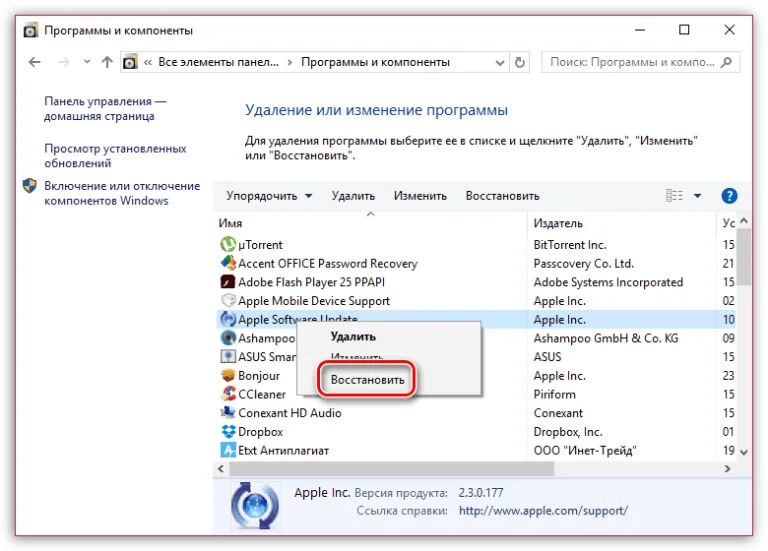Click the vertical scrollbar down arrow
Viewport: 768px width, 551px height.
point(744,452)
